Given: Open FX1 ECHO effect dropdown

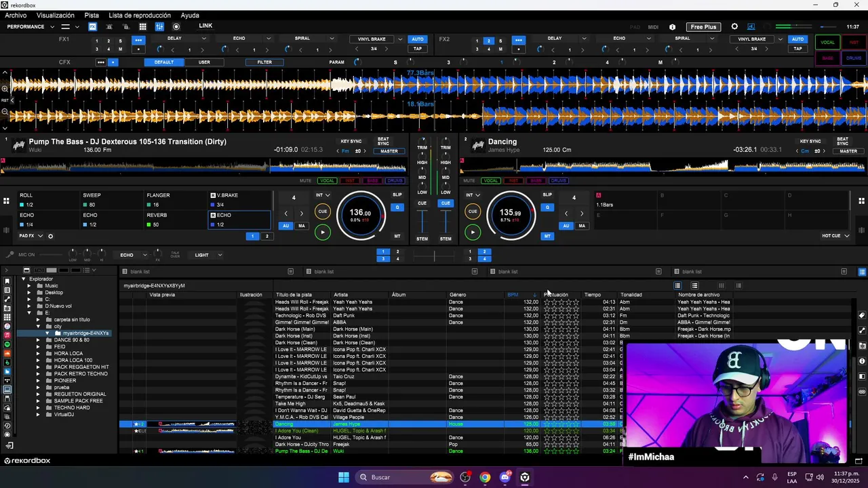Looking at the screenshot, I should point(269,39).
